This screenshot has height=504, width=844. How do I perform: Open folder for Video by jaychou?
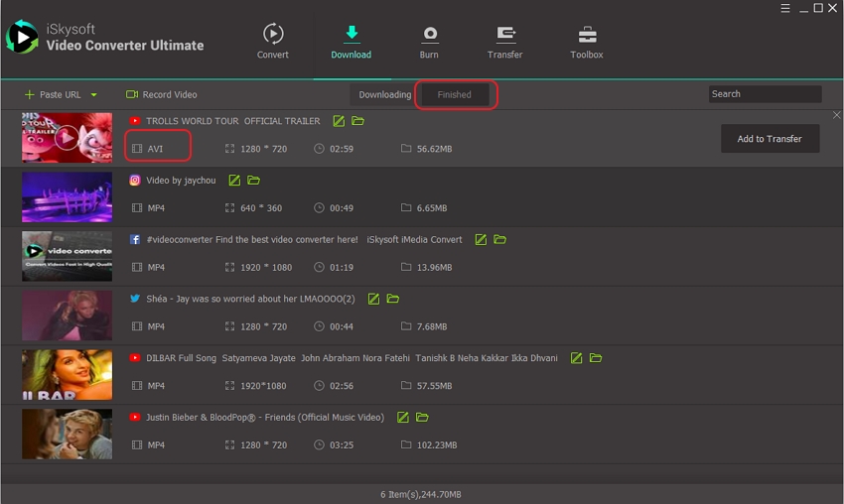coord(254,181)
